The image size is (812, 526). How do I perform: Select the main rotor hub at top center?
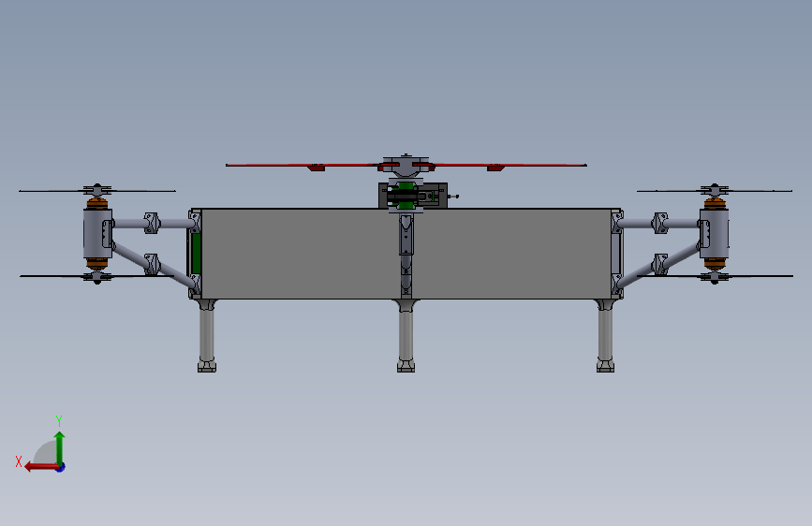coord(406,165)
